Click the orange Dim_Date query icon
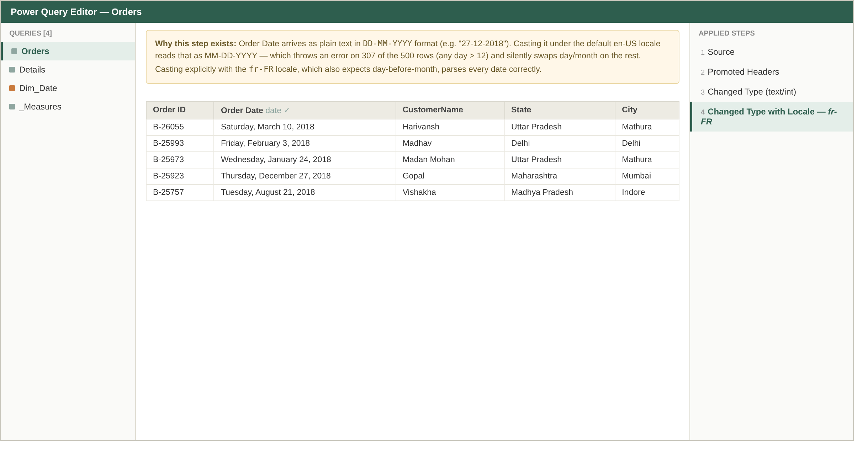 tap(12, 88)
